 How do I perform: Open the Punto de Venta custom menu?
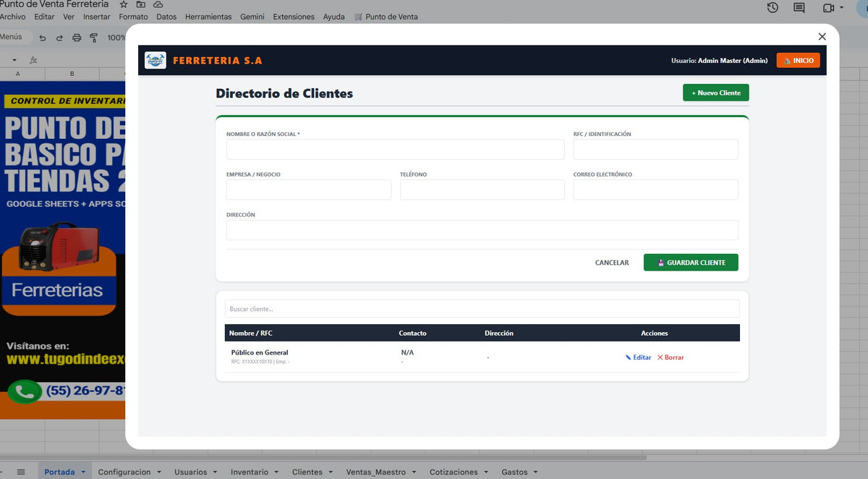click(x=386, y=17)
